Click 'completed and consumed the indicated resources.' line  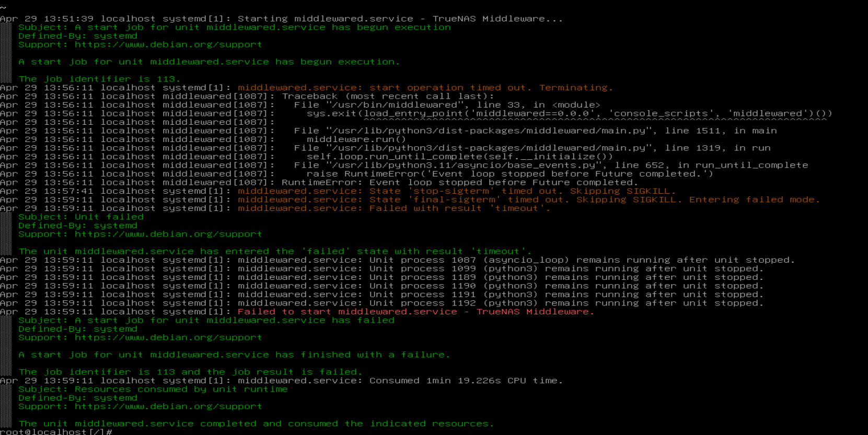[x=256, y=424]
